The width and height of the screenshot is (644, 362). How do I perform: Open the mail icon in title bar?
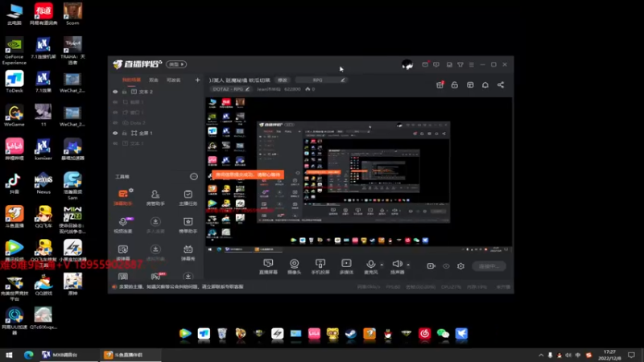pyautogui.click(x=425, y=64)
